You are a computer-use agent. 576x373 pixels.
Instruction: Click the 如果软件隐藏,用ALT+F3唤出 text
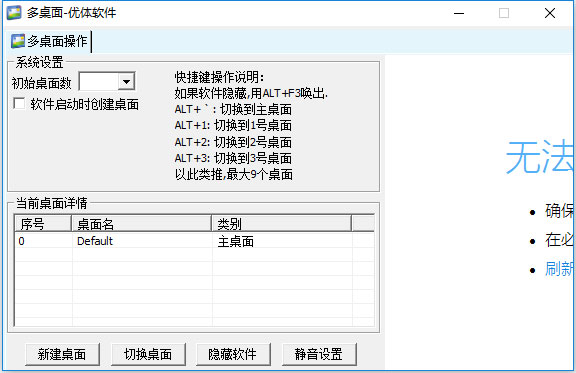pyautogui.click(x=251, y=93)
